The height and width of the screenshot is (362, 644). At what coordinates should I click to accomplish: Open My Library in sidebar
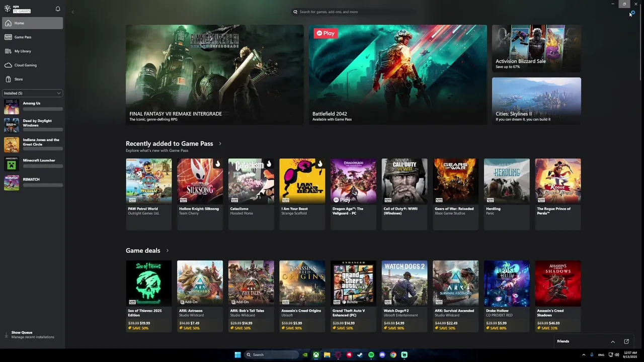(x=33, y=51)
